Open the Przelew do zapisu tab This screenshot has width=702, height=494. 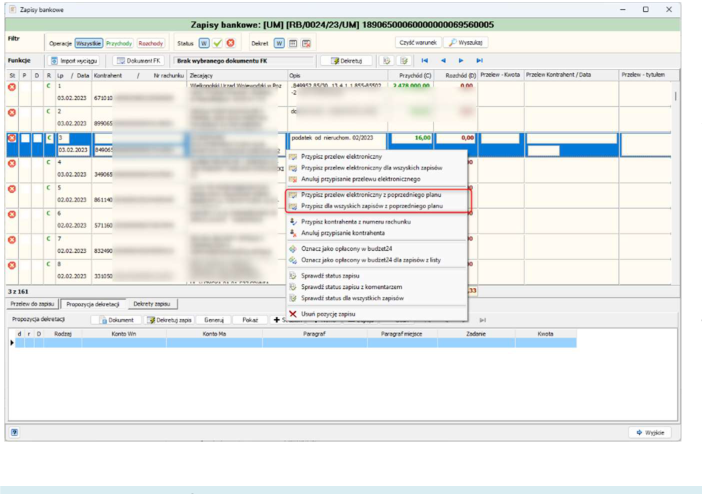coord(32,304)
